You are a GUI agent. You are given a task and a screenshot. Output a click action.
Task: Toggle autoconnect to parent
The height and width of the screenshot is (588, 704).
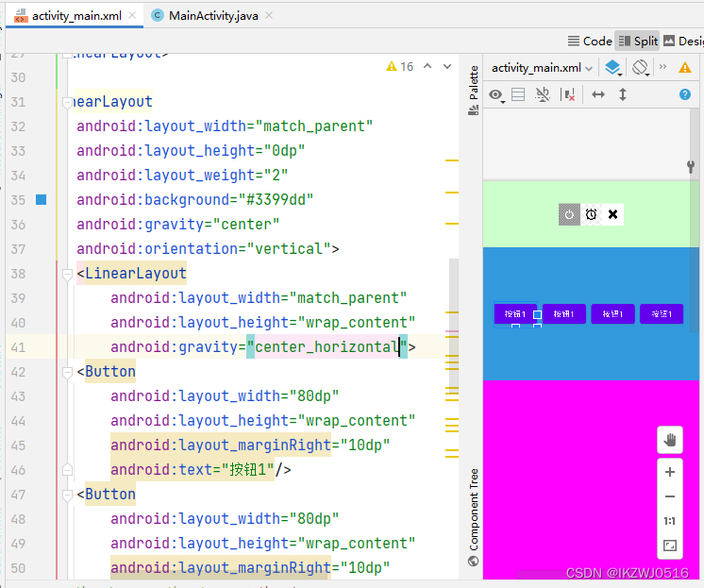pos(543,94)
